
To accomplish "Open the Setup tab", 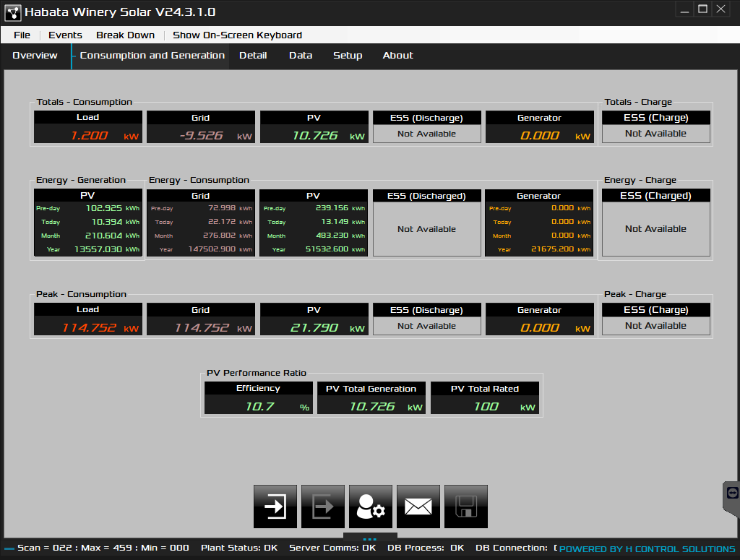I will [x=348, y=55].
